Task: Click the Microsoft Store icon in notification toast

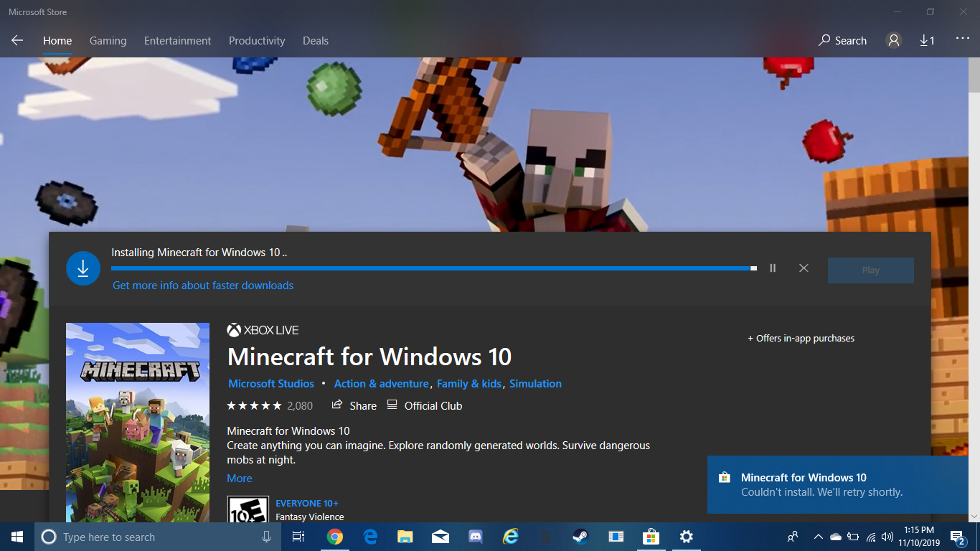Action: (x=725, y=477)
